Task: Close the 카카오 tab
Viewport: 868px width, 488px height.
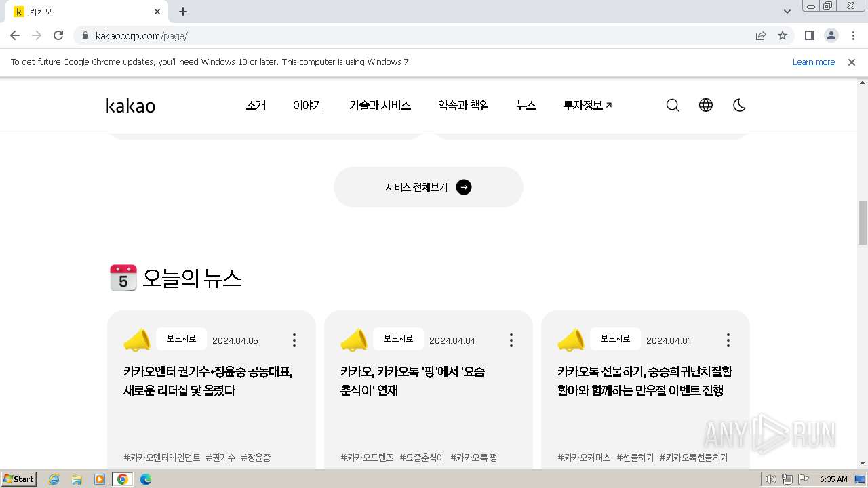Action: pos(157,12)
